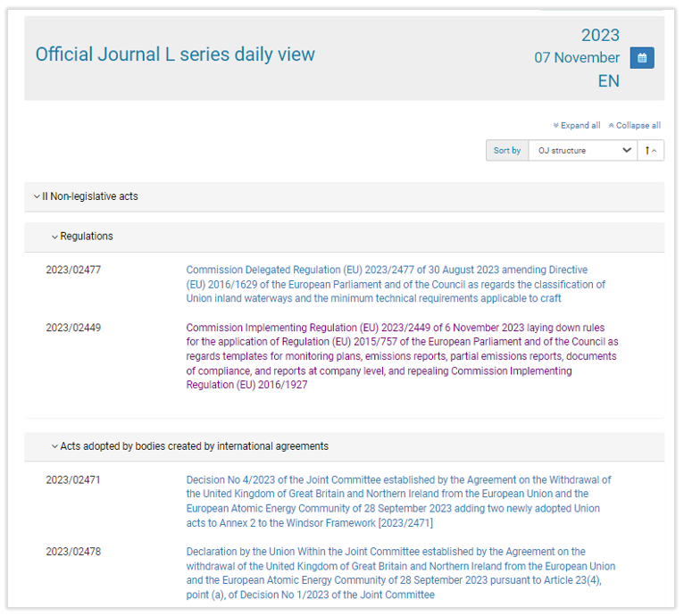
Task: Collapse the II Non-legislative acts section
Action: [x=37, y=196]
